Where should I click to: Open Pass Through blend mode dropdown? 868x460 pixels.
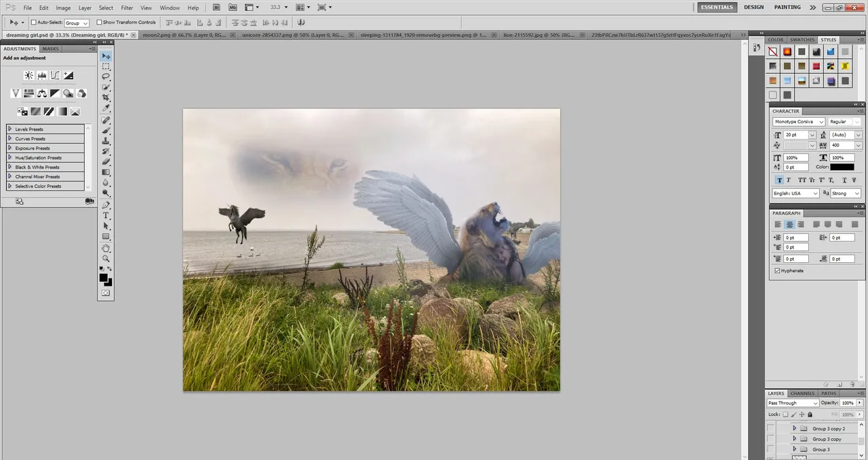[793, 403]
